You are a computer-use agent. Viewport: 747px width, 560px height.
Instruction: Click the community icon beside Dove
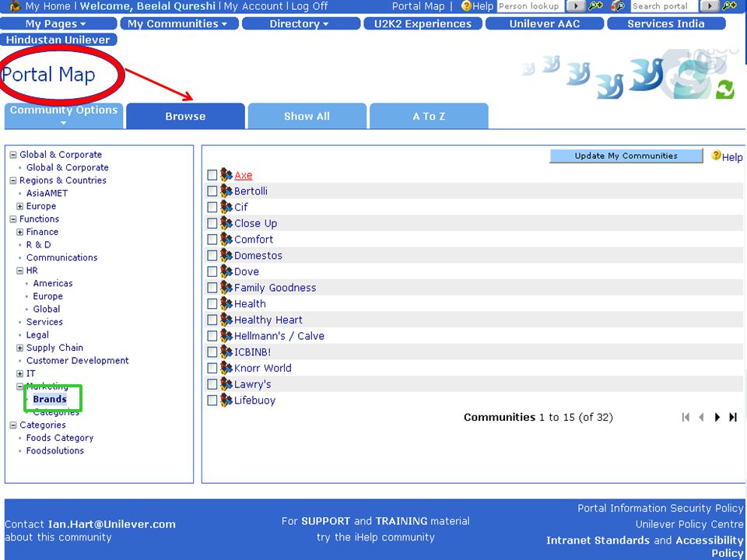226,271
